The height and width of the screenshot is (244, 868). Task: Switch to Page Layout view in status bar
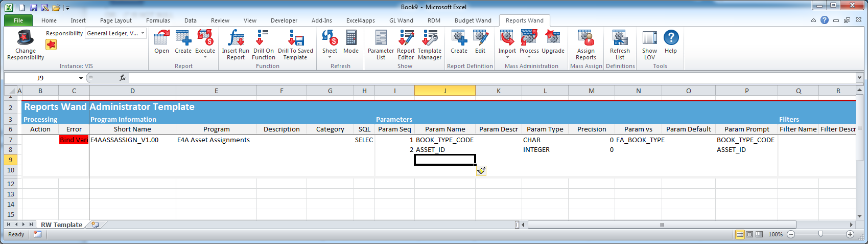[x=749, y=234]
